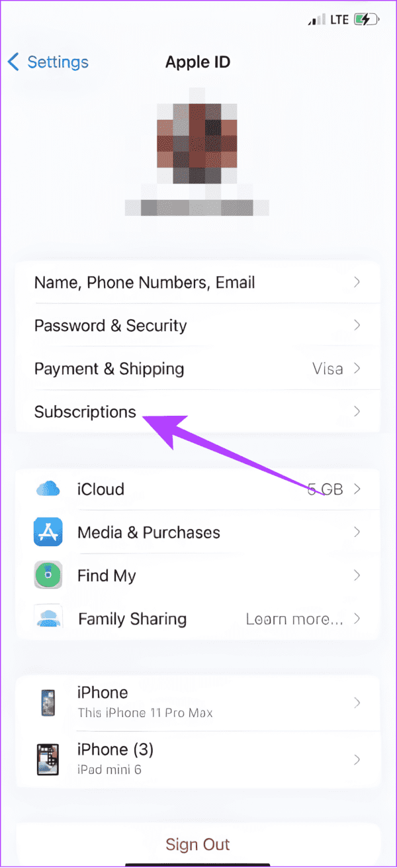The image size is (397, 868).
Task: Tap the Learn more link for Family Sharing
Action: coord(294,619)
